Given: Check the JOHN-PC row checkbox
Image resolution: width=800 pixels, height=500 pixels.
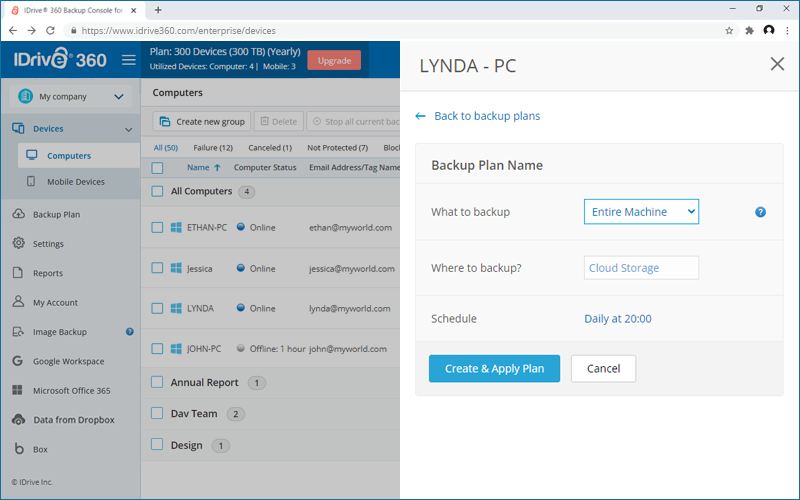Looking at the screenshot, I should click(157, 348).
